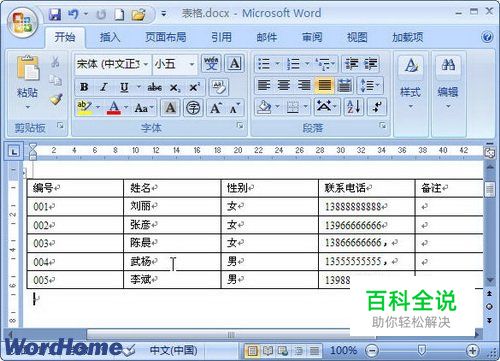Open line spacing menu
500x361 pixels.
point(370,85)
